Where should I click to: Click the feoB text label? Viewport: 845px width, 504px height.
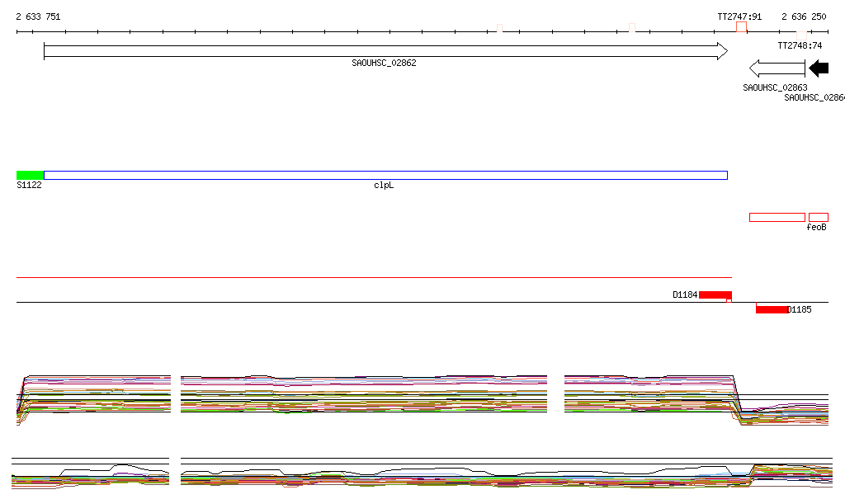coord(816,227)
